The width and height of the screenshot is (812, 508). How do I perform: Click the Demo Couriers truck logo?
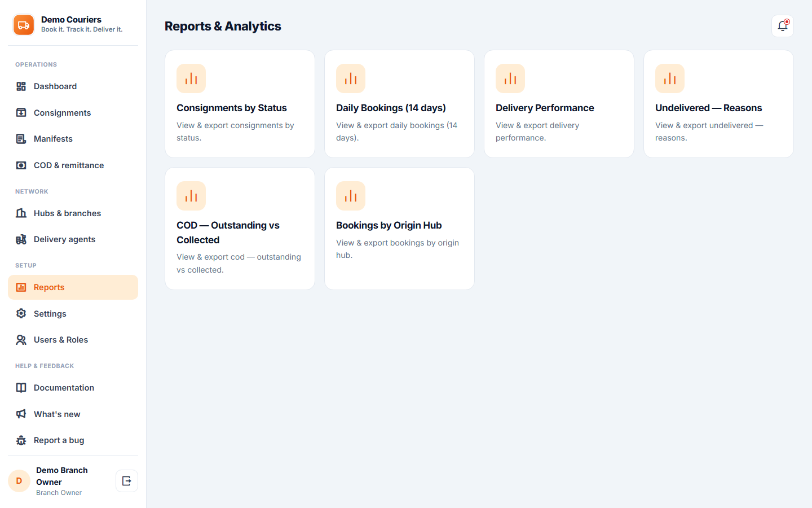tap(24, 25)
